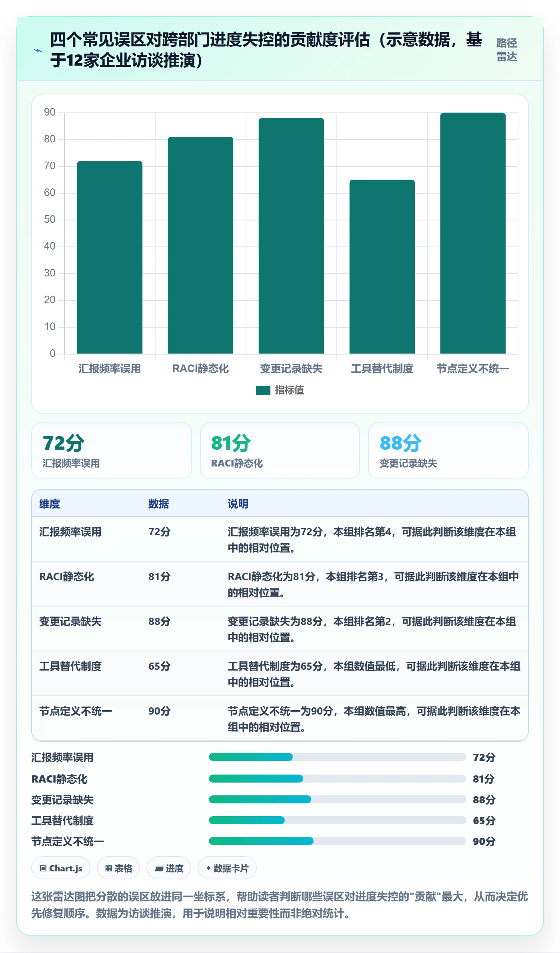Click the 数据 table column header
The height and width of the screenshot is (953, 560).
point(159,504)
